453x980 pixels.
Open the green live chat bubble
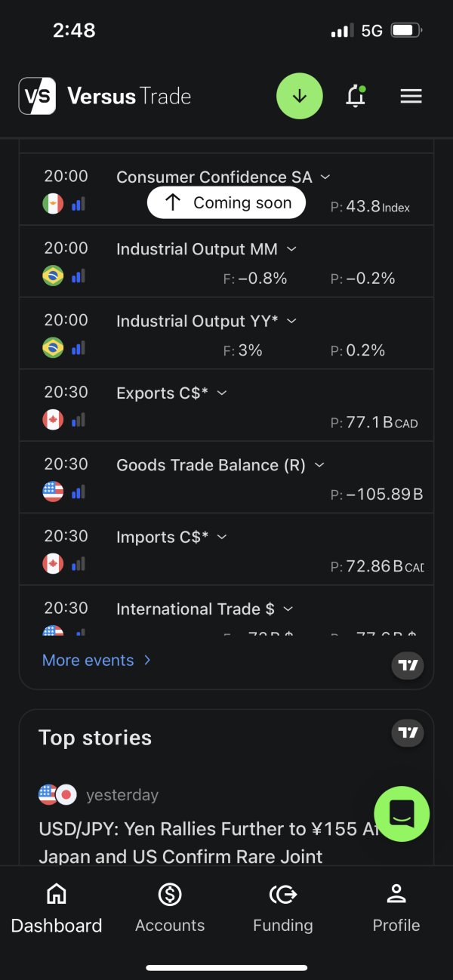[x=402, y=813]
